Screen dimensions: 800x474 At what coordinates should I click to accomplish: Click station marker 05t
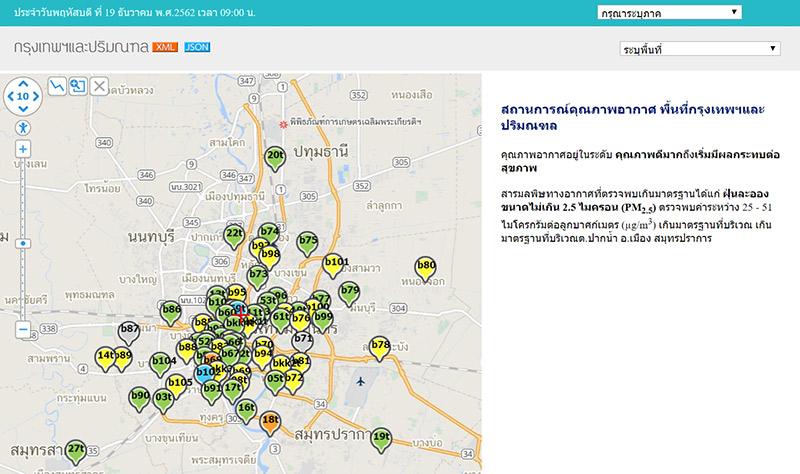pos(275,382)
